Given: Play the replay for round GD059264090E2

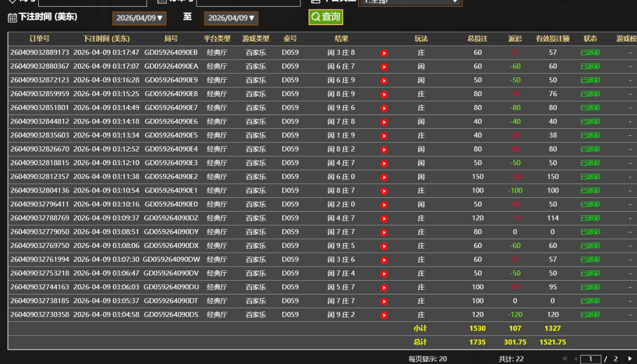Looking at the screenshot, I should click(x=384, y=177).
